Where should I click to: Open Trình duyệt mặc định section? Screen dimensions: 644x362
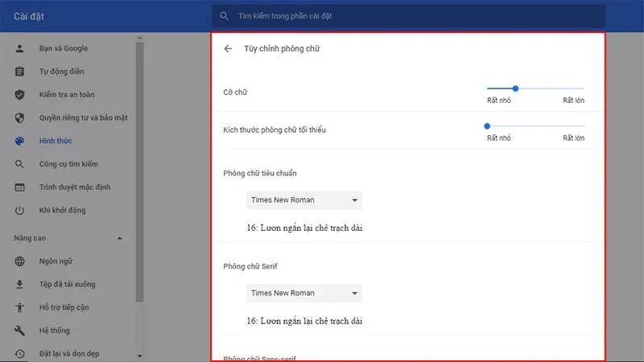coord(75,187)
